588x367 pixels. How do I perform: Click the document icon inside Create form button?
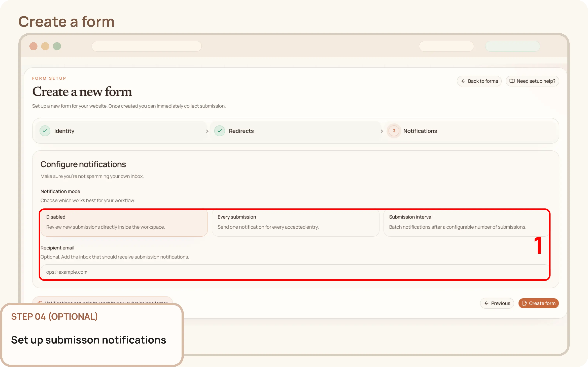pos(525,303)
